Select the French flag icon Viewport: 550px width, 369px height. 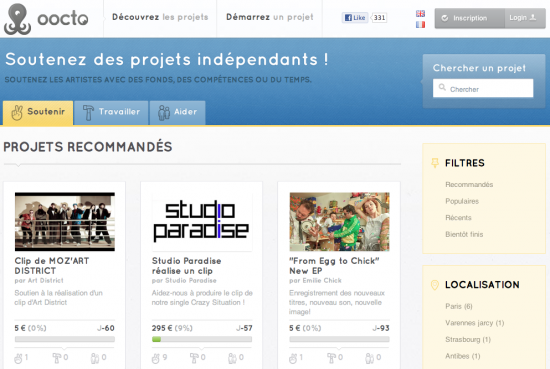420,25
